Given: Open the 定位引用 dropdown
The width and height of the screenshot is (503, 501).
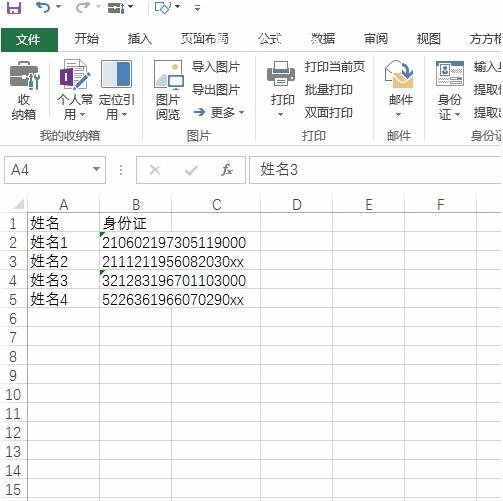Looking at the screenshot, I should pos(116,91).
